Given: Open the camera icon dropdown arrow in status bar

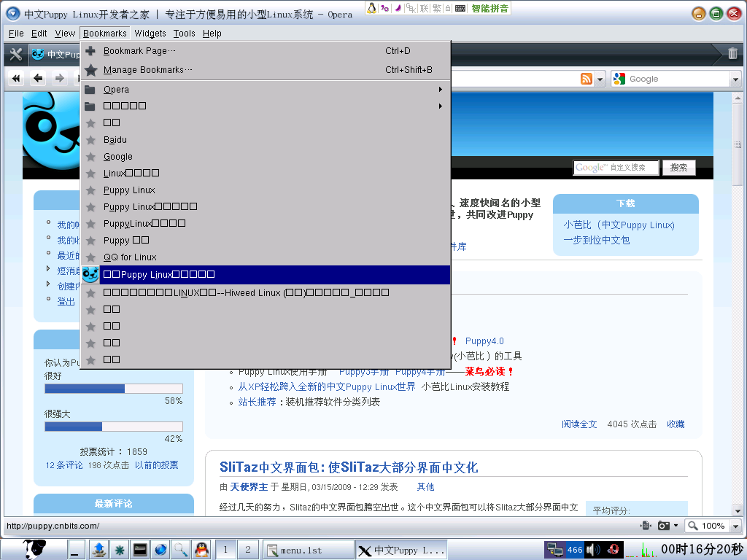Looking at the screenshot, I should pyautogui.click(x=676, y=525).
